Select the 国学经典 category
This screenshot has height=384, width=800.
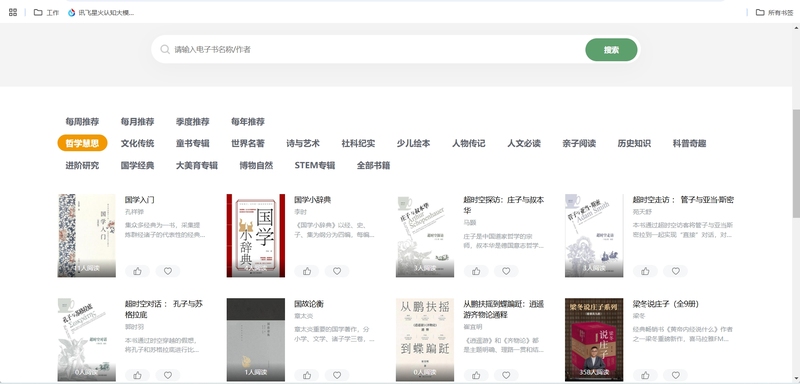137,165
